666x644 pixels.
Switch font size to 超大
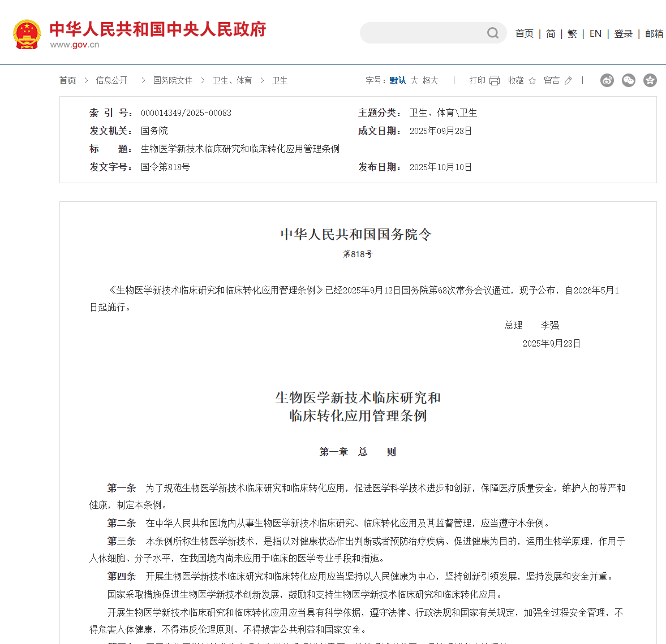pos(430,81)
